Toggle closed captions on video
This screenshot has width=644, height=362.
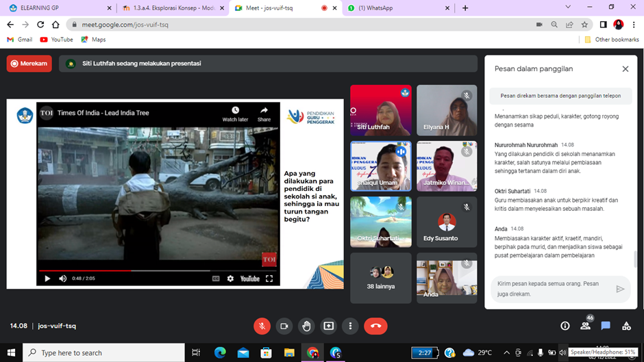[216, 279]
